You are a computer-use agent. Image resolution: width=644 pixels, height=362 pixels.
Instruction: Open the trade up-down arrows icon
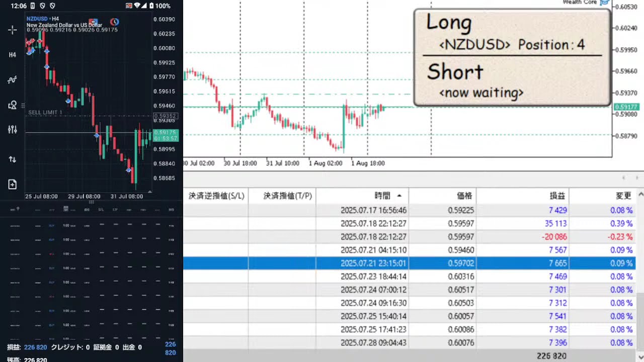click(x=13, y=159)
